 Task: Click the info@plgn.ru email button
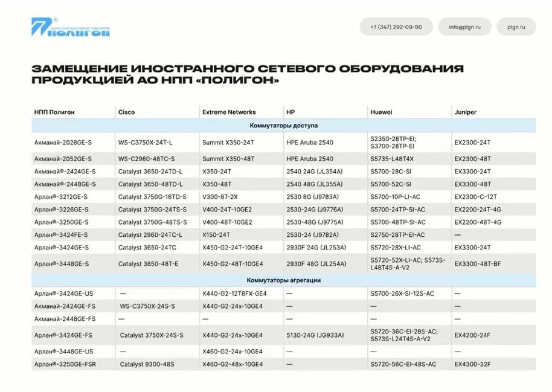tap(464, 27)
